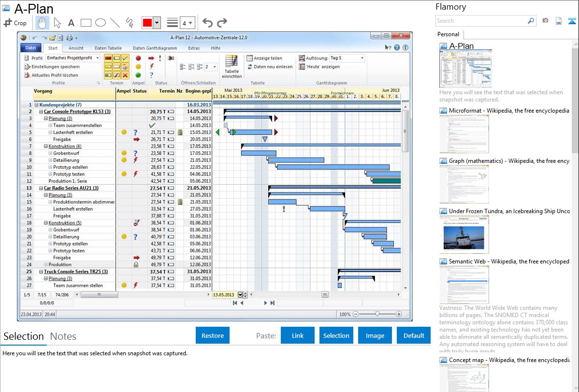Pick the rectangle drawing tool
The width and height of the screenshot is (579, 392).
click(x=86, y=23)
